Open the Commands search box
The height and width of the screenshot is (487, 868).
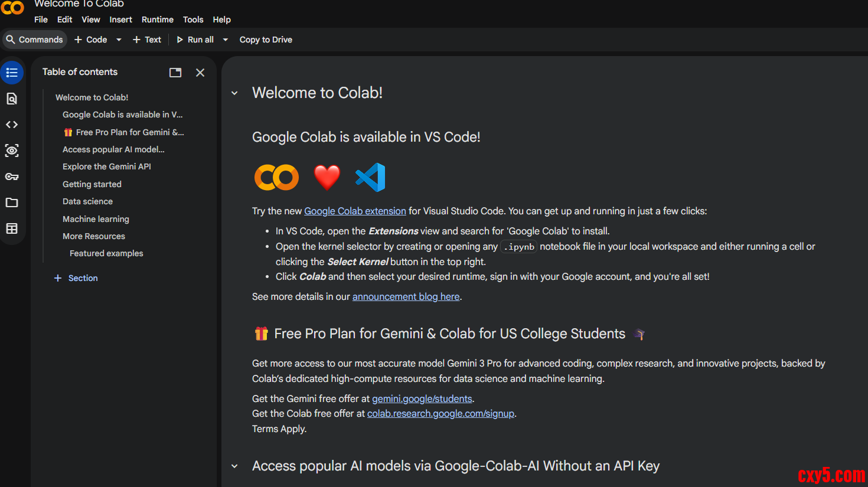pyautogui.click(x=35, y=40)
